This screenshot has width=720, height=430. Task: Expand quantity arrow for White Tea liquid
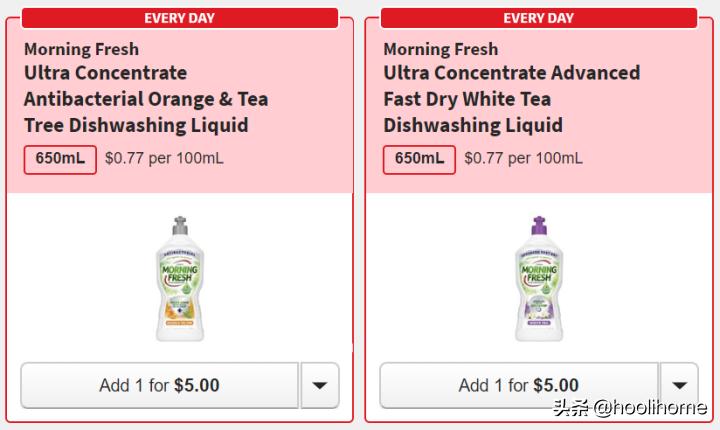679,385
